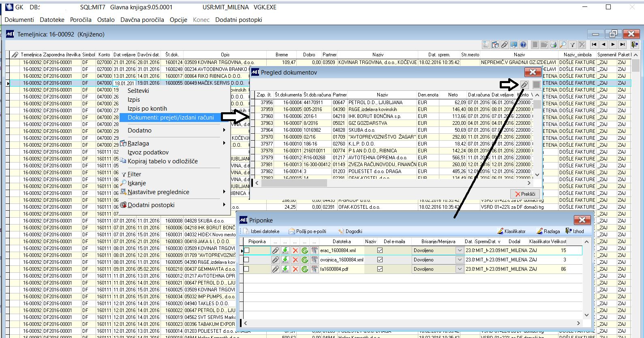Click the exit door icon in main toolbar

pos(634,45)
